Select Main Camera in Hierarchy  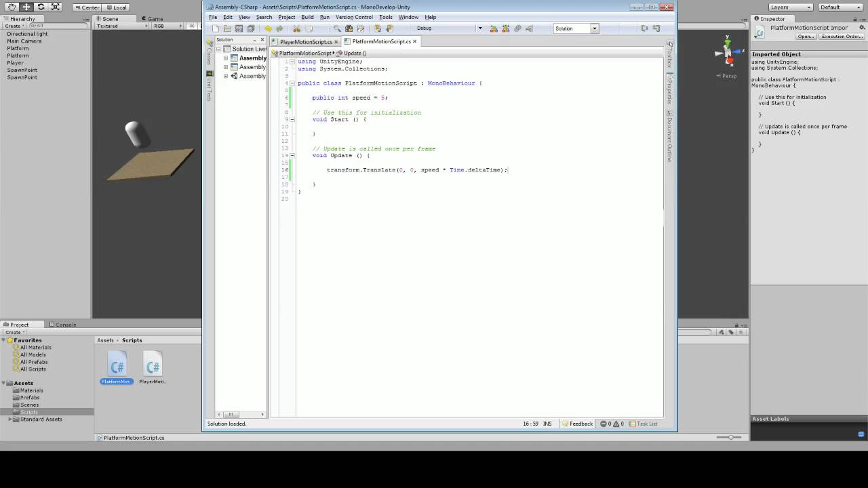click(24, 41)
